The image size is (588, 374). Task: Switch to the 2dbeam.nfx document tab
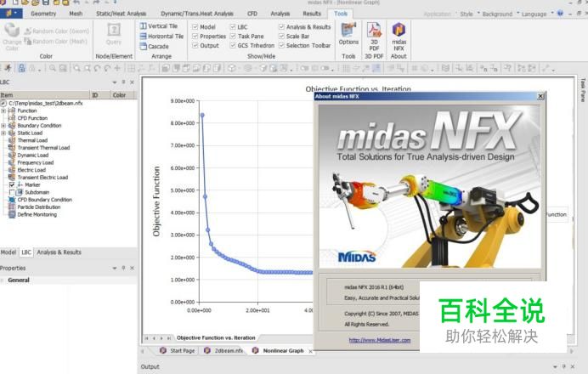[223, 350]
